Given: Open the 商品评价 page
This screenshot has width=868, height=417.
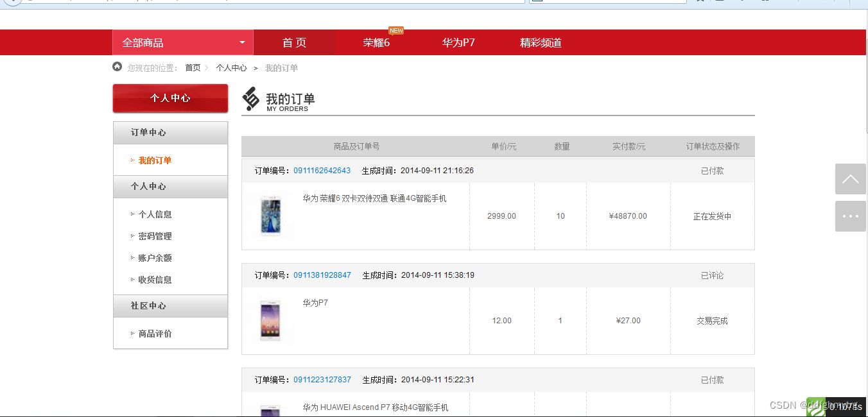Looking at the screenshot, I should (x=156, y=333).
